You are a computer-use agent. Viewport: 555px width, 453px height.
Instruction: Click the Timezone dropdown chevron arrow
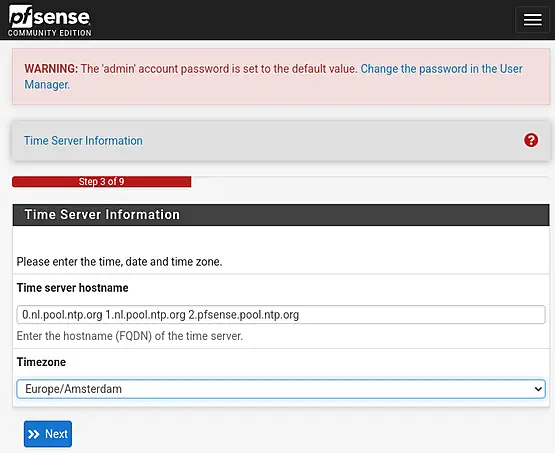[x=538, y=389]
